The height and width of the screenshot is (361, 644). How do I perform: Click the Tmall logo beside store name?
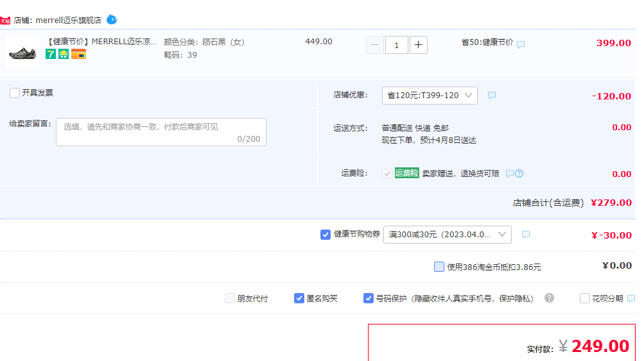click(5, 21)
